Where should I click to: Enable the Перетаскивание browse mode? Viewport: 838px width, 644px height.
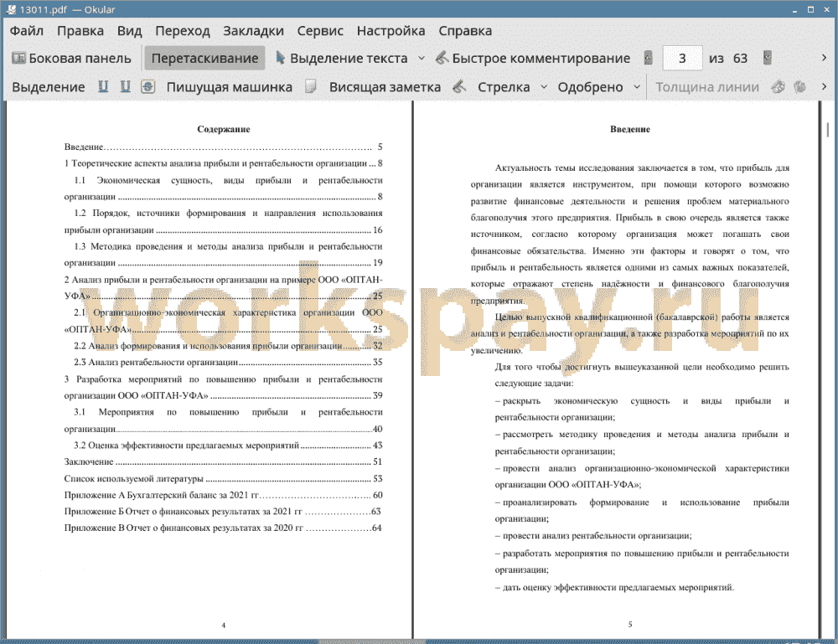click(x=204, y=59)
